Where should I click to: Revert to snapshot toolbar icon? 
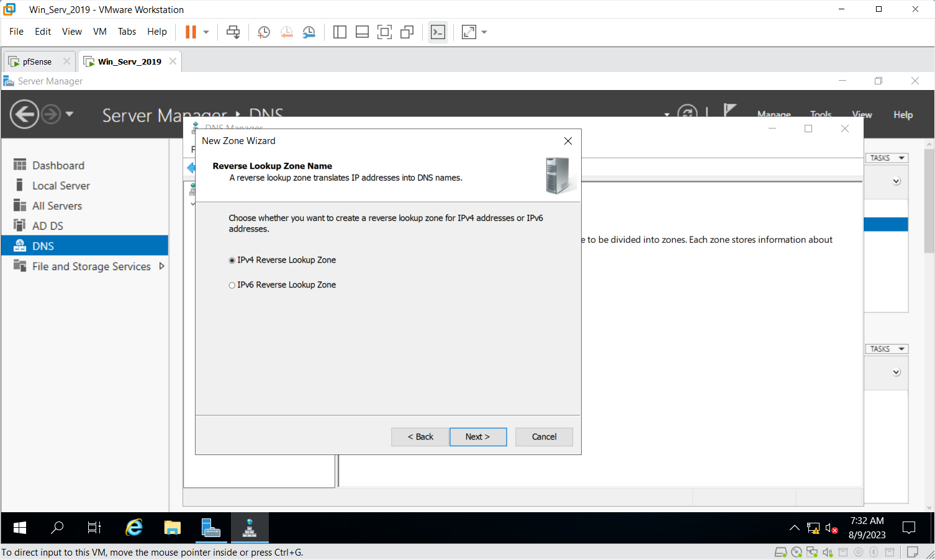tap(286, 32)
